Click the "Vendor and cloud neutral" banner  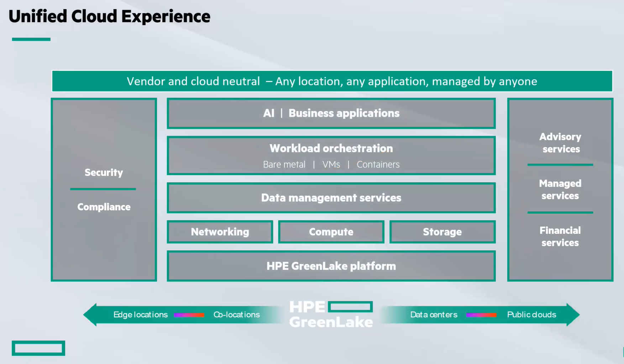332,81
